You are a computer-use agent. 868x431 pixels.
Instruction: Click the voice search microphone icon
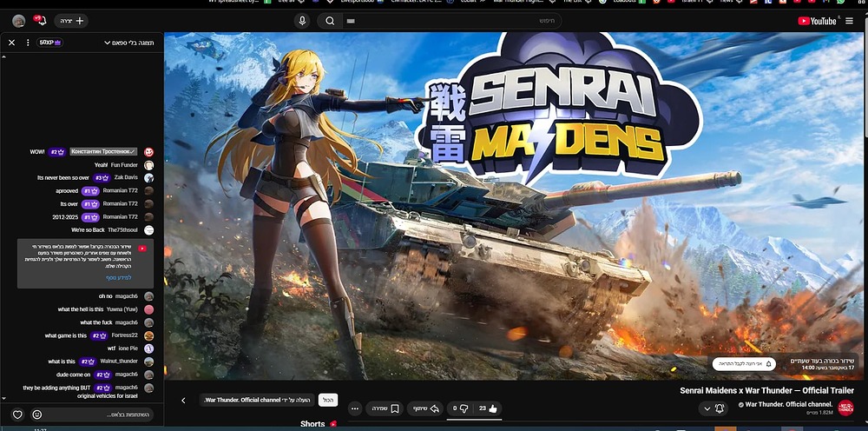(x=302, y=21)
